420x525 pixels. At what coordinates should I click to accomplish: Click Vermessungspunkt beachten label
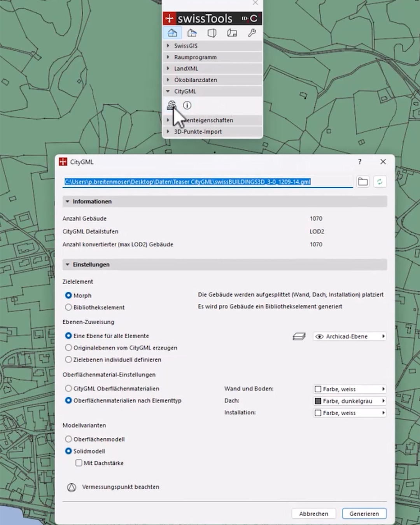point(121,487)
